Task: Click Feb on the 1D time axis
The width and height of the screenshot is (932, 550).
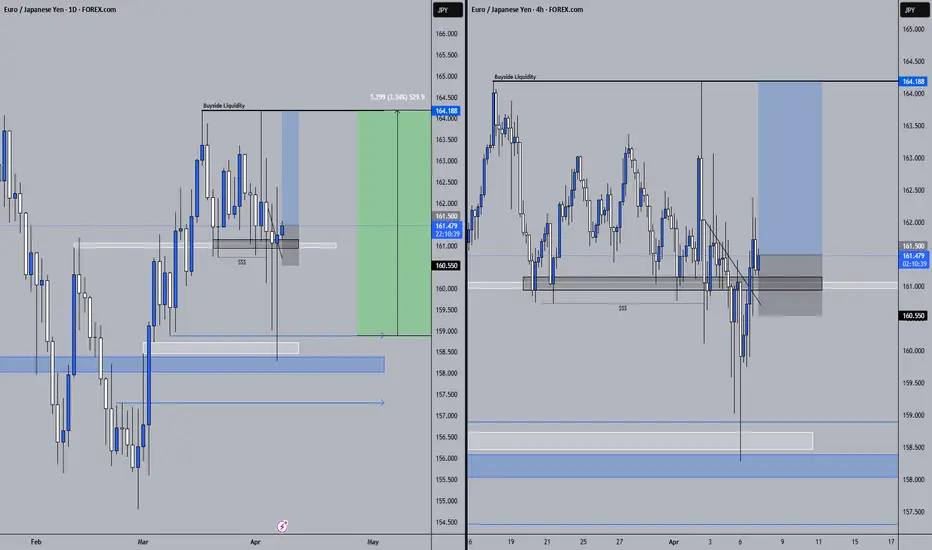Action: pyautogui.click(x=36, y=542)
